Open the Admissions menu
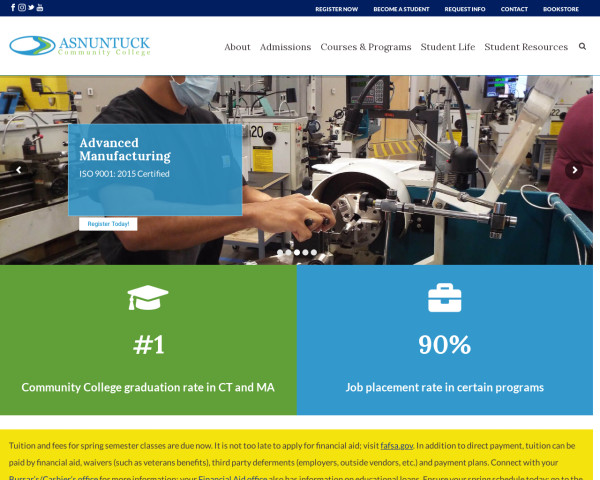 point(285,47)
